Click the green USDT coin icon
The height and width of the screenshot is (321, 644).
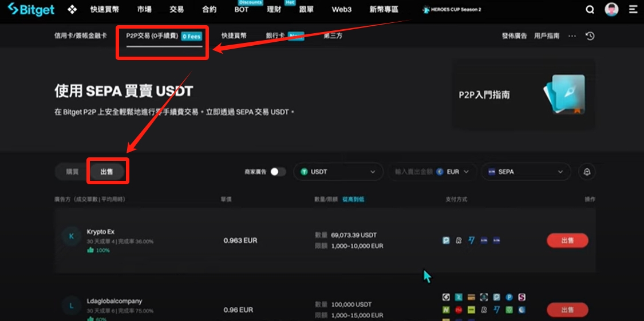305,172
